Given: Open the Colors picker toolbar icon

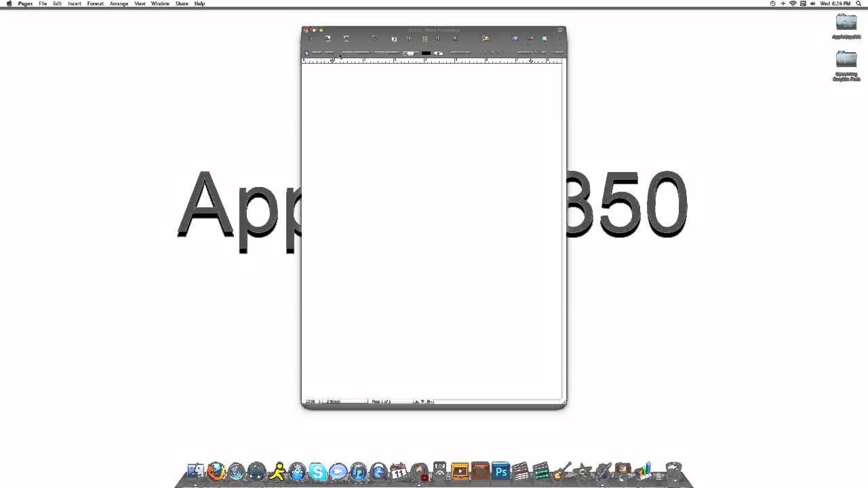Looking at the screenshot, I should [x=545, y=39].
